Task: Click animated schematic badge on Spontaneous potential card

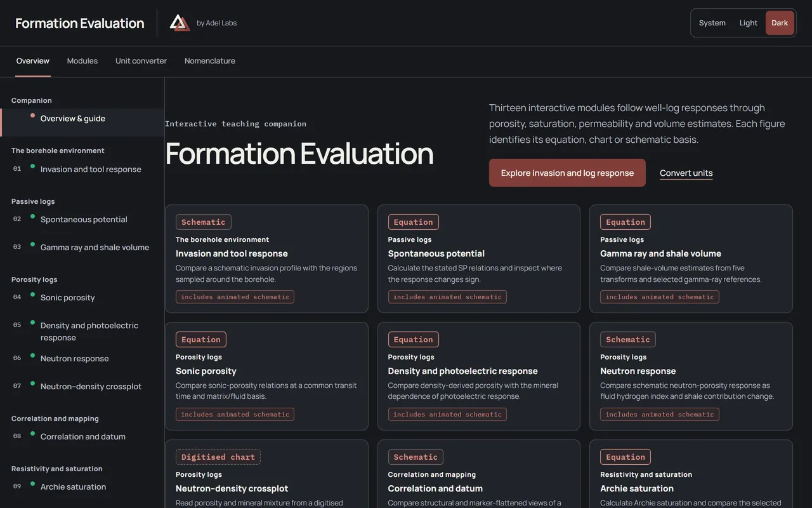Action: [447, 297]
